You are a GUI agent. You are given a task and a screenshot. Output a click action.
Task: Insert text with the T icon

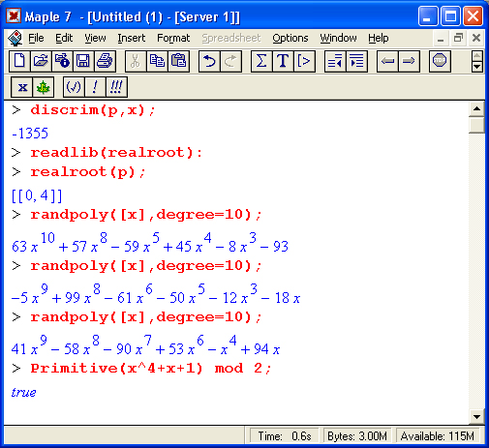283,61
